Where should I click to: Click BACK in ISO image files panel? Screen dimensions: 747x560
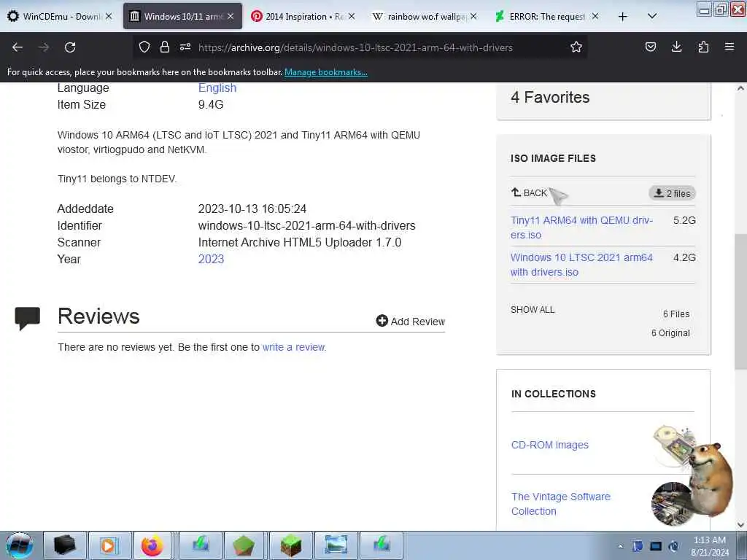coord(530,192)
